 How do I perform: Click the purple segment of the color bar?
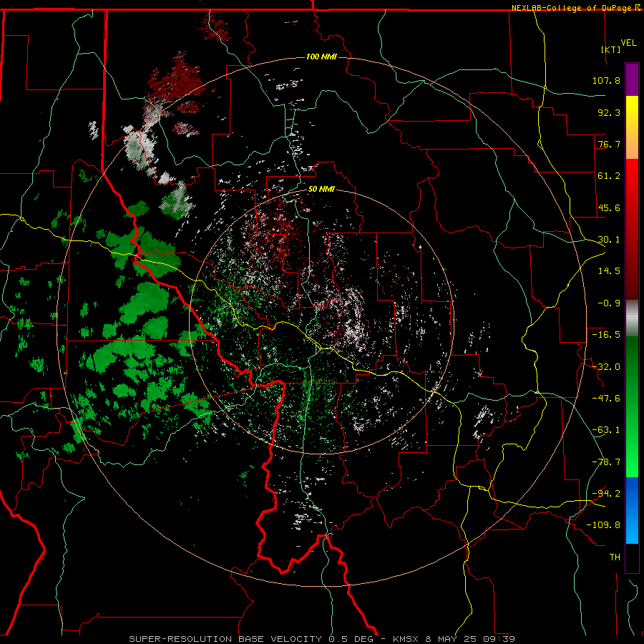(632, 80)
